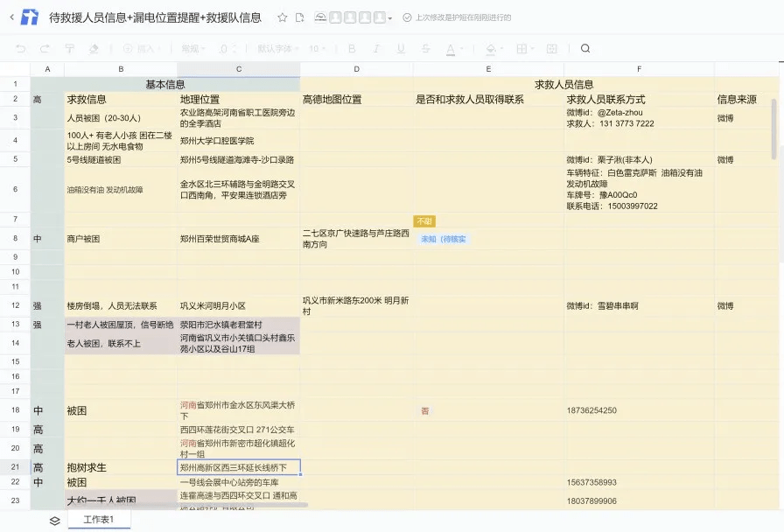View the last-modified status message
The height and width of the screenshot is (532, 784).
click(458, 17)
